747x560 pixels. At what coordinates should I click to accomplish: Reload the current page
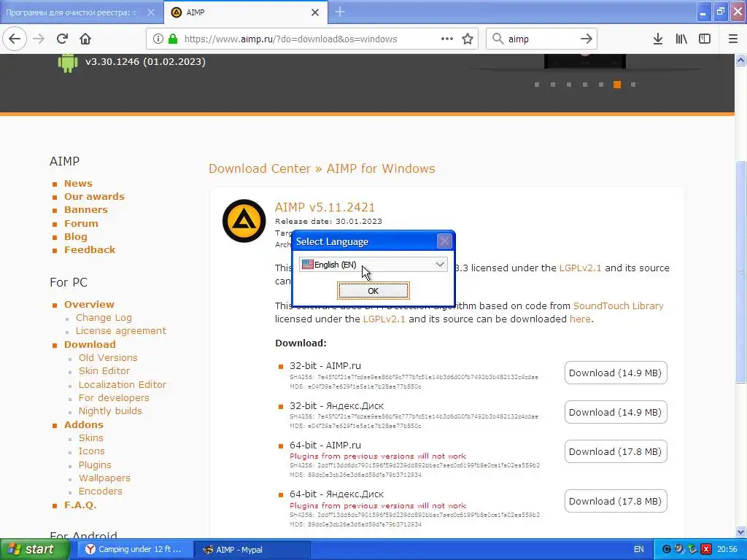click(x=62, y=39)
